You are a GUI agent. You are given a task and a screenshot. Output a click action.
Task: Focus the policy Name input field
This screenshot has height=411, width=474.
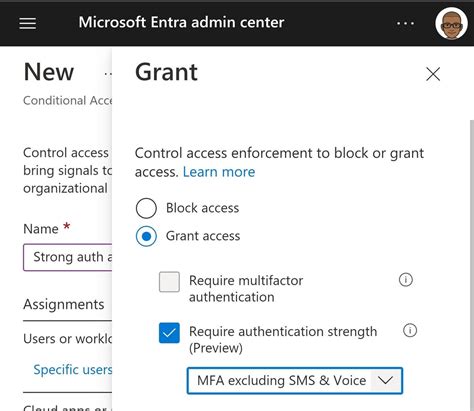(68, 257)
